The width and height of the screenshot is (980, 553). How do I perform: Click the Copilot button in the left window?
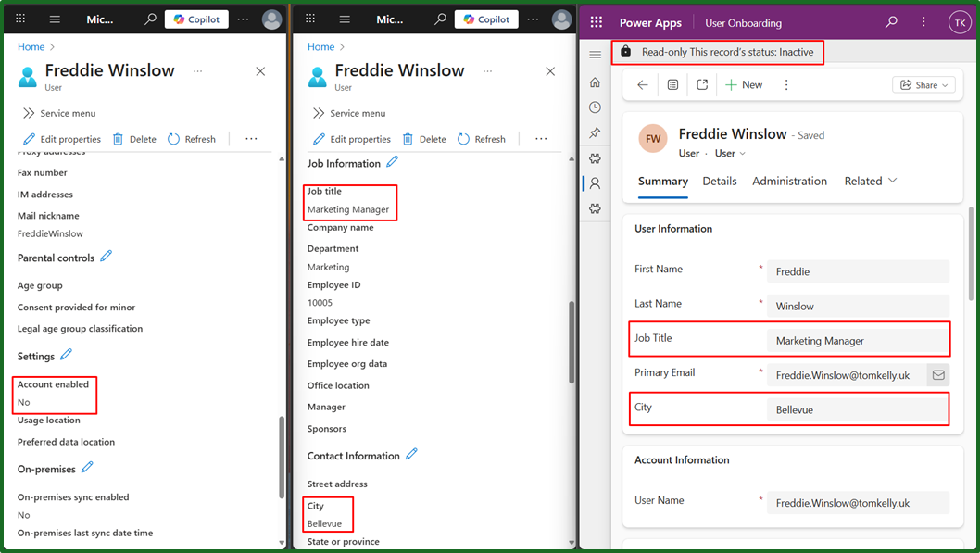point(196,19)
